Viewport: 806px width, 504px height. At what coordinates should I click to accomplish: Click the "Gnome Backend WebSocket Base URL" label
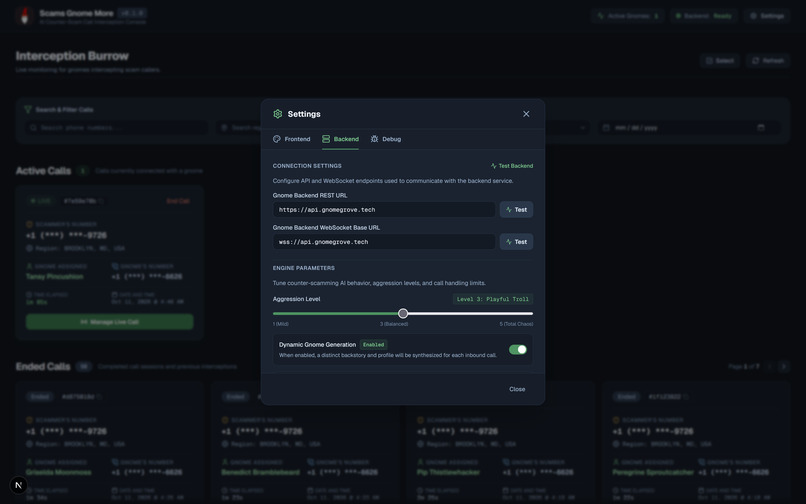coord(326,227)
